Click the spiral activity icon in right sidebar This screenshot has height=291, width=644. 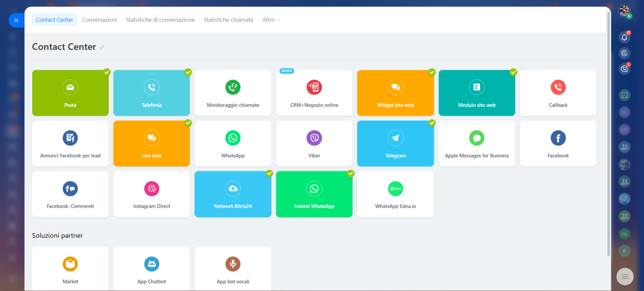coord(624,53)
